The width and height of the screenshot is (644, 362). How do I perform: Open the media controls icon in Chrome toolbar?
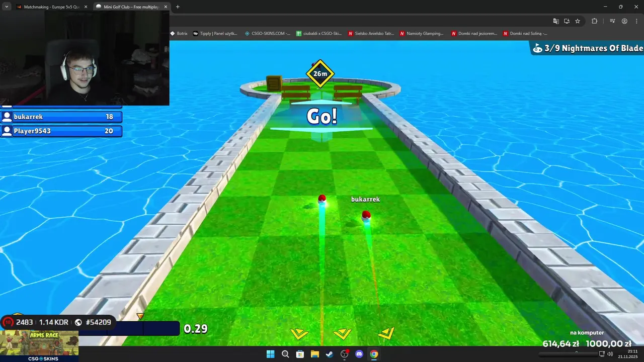tap(612, 21)
